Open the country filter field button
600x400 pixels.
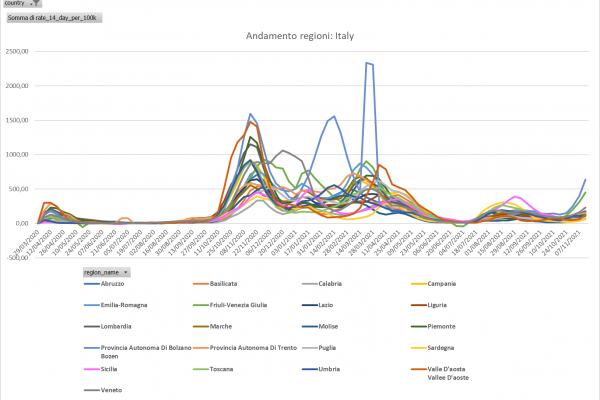(22, 3)
